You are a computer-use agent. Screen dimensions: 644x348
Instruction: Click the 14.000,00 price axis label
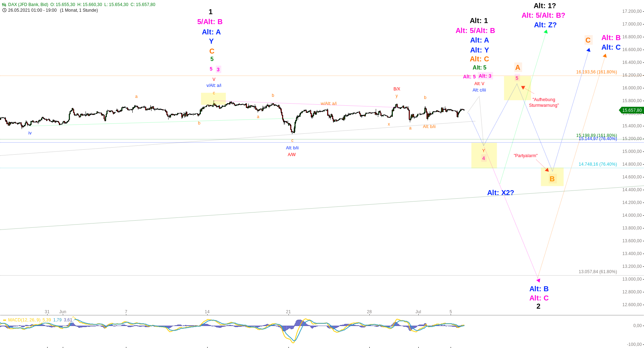point(632,215)
